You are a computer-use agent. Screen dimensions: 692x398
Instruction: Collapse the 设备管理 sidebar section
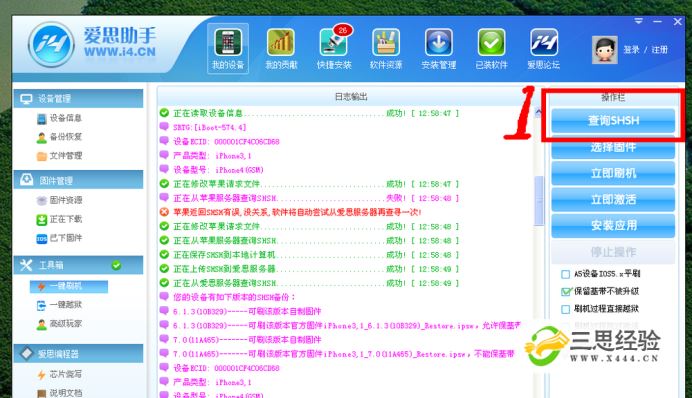point(79,98)
